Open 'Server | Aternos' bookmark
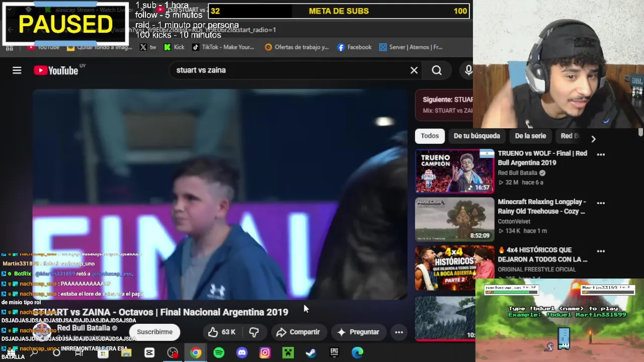The image size is (644, 362). coord(411,47)
